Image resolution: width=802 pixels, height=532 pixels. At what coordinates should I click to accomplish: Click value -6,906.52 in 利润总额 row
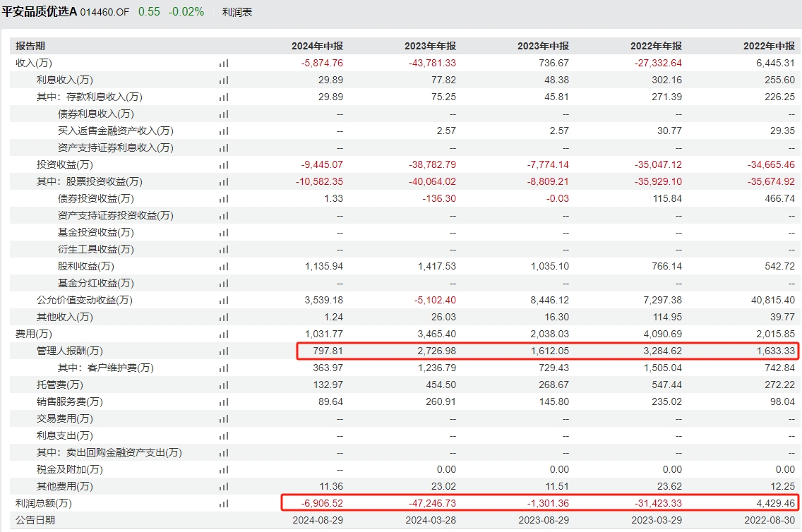322,503
